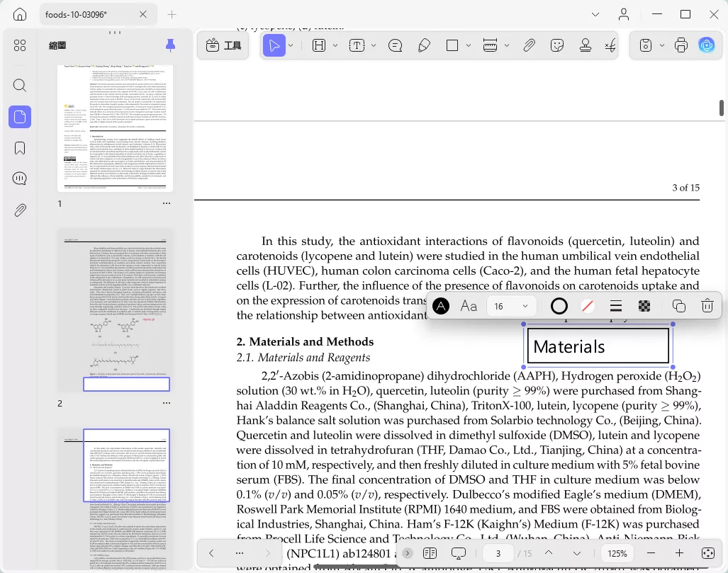The width and height of the screenshot is (728, 573).
Task: Go to next page down arrow
Action: click(576, 553)
